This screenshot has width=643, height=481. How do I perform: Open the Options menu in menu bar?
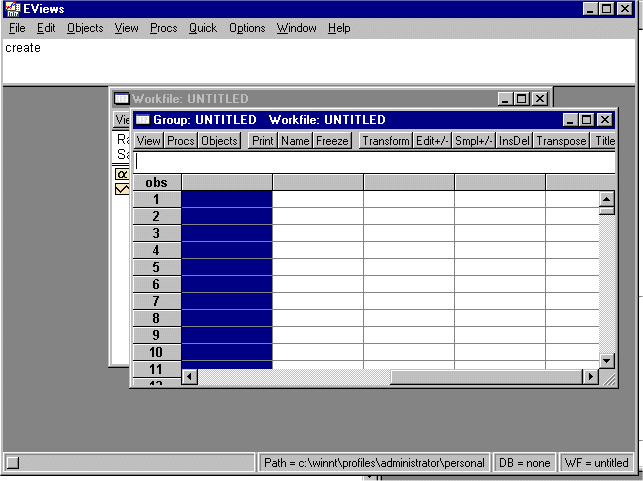(247, 28)
